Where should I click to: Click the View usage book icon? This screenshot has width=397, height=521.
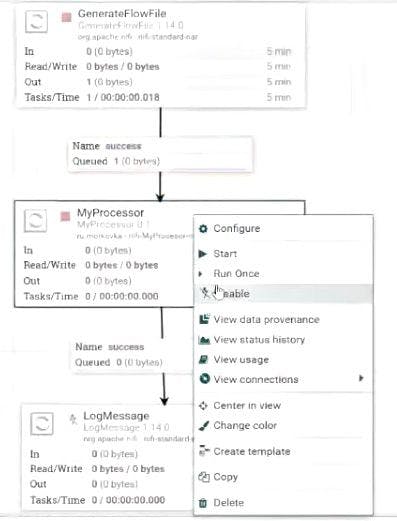(x=203, y=359)
